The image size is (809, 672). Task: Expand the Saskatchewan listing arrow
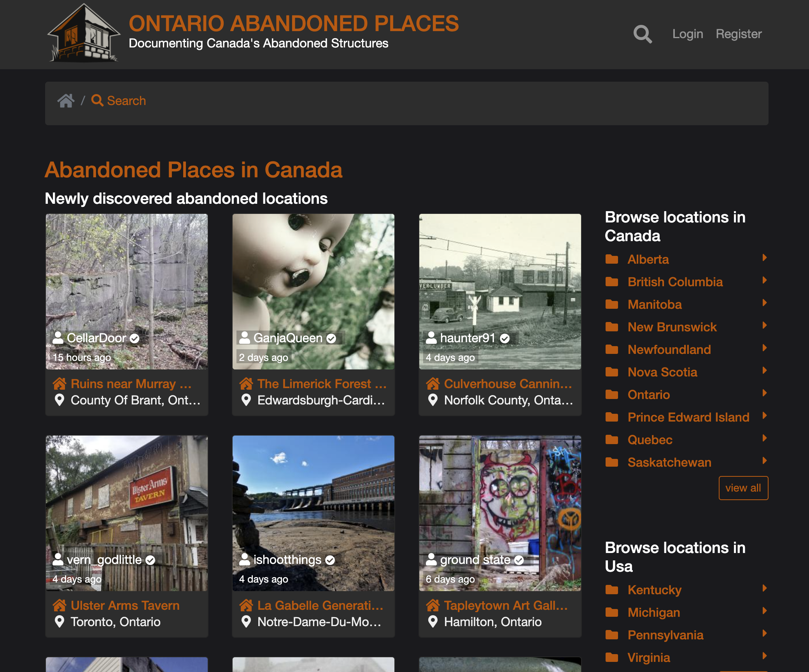coord(765,461)
